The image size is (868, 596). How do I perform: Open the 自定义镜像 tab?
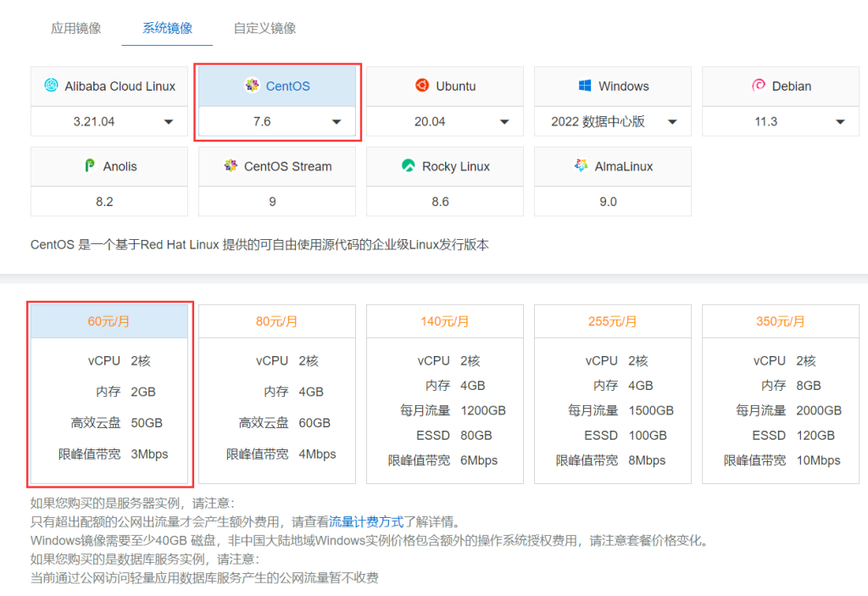coord(265,28)
